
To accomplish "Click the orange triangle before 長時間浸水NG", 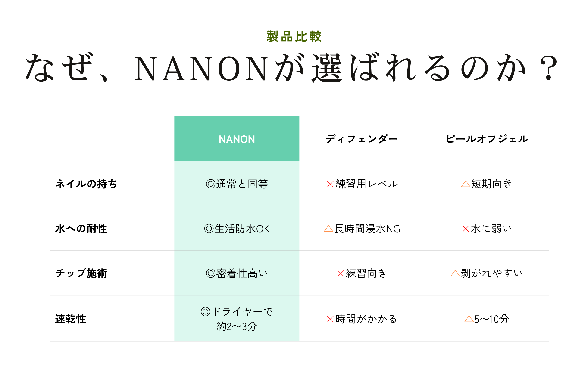I will 328,229.
